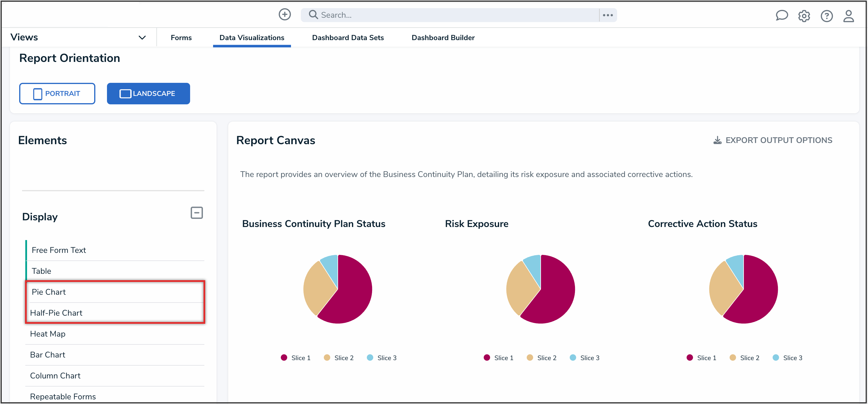Select Half-Pie Chart from Display elements
The image size is (868, 404).
tap(56, 312)
